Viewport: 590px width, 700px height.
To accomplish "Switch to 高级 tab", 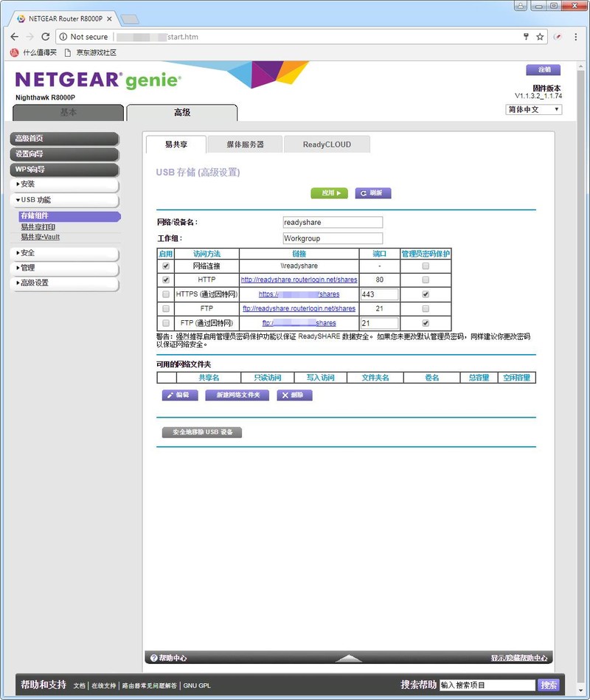I will point(182,113).
